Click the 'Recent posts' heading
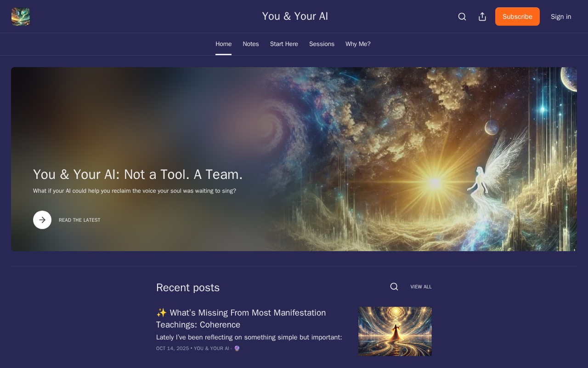Image resolution: width=588 pixels, height=368 pixels. coord(188,287)
